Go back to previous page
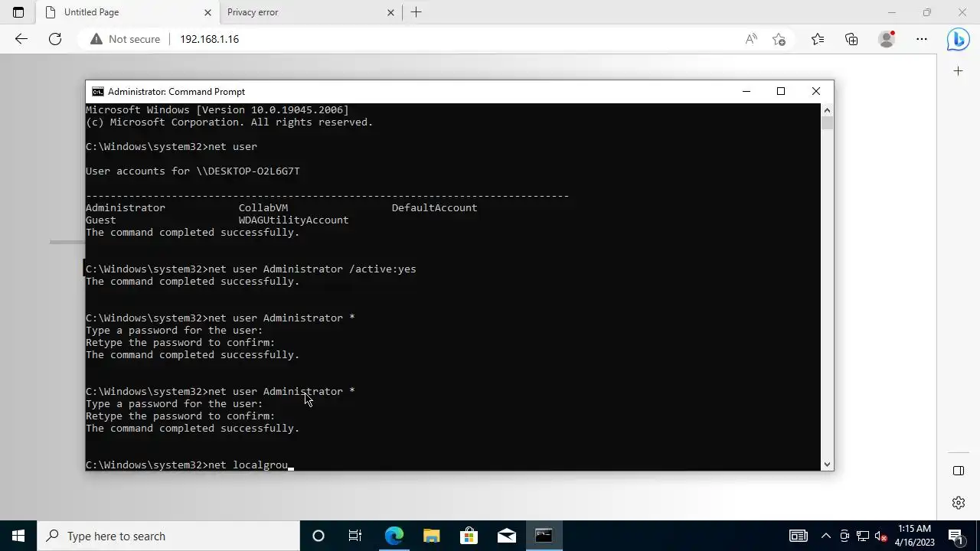Viewport: 980px width, 551px height. tap(21, 39)
